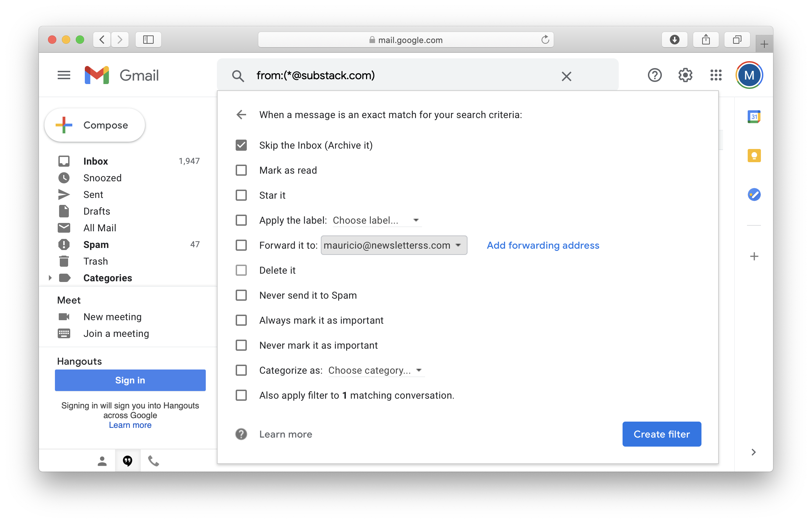Clear the search query with X
The image size is (812, 523).
pos(567,76)
